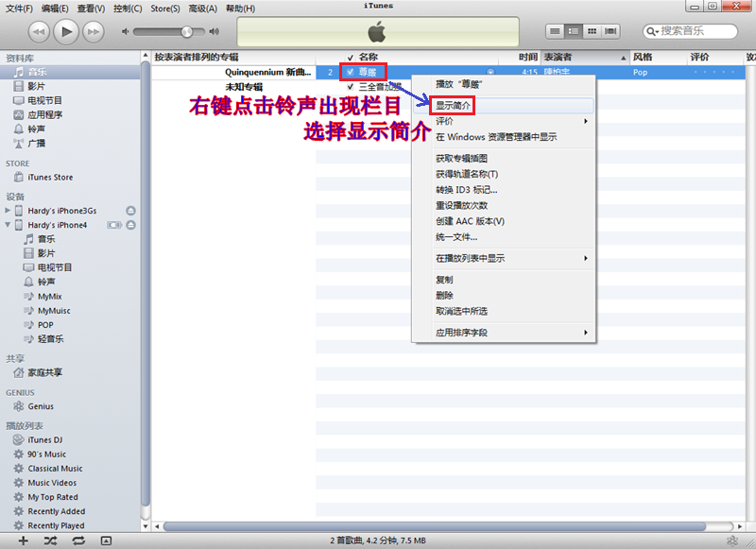The image size is (756, 549).
Task: Open the 高级(A) menu
Action: point(202,9)
